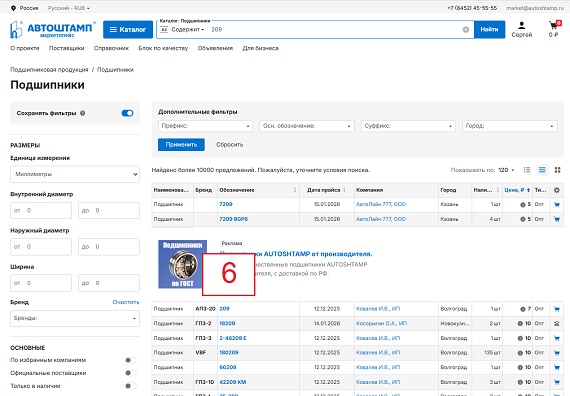Enable Только в наличии switch

point(131,386)
